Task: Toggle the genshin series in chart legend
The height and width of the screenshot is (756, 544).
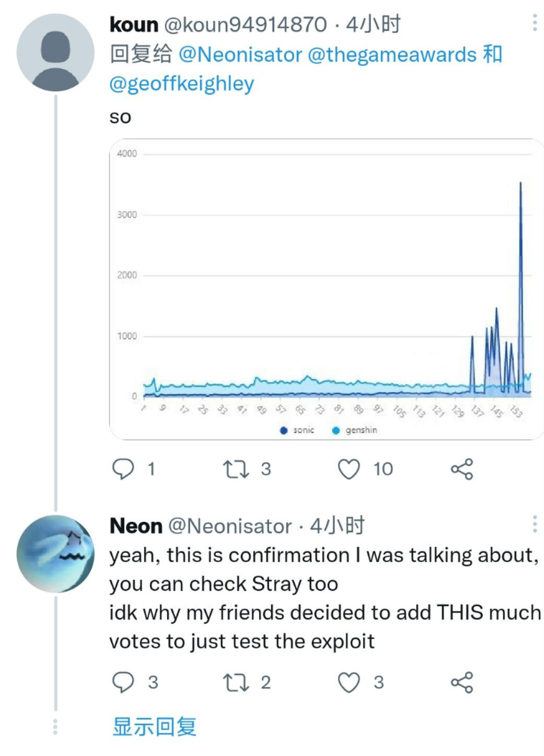Action: point(355,430)
